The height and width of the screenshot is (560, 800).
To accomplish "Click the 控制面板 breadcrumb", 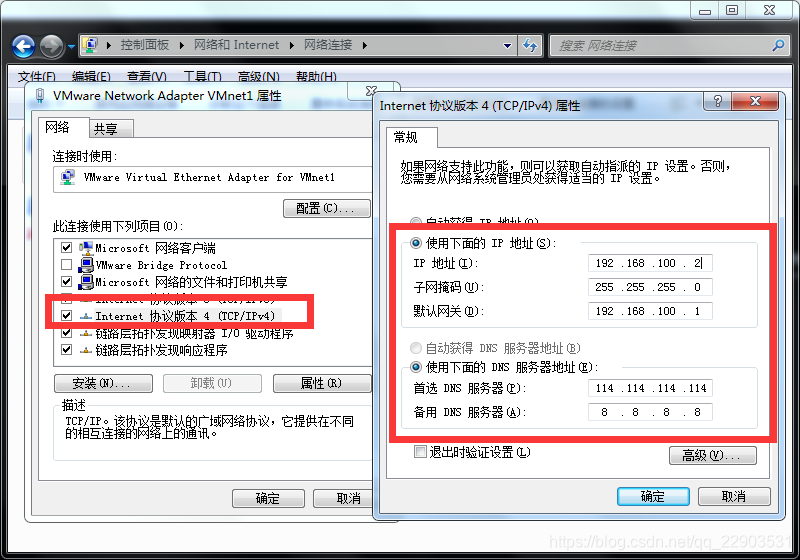I will click(x=145, y=45).
